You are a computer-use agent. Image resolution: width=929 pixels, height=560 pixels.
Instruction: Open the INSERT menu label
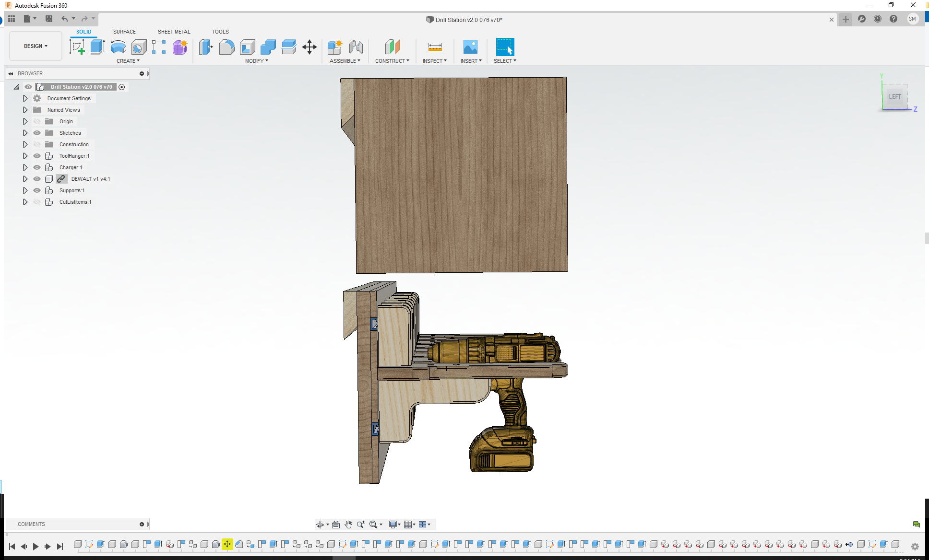point(471,61)
